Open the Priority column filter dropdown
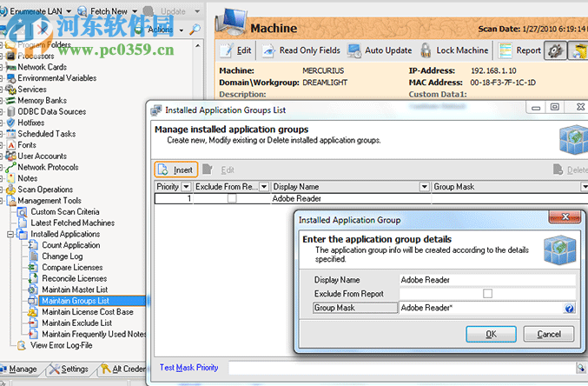The image size is (588, 386). [186, 187]
